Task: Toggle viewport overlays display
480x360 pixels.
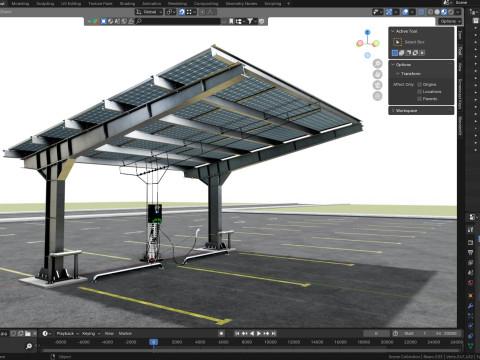Action: [405, 12]
